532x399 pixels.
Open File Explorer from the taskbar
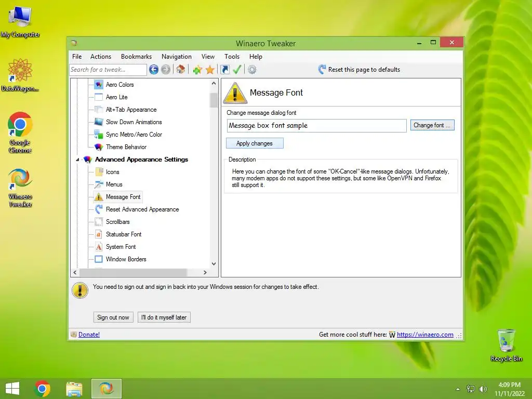(74, 389)
